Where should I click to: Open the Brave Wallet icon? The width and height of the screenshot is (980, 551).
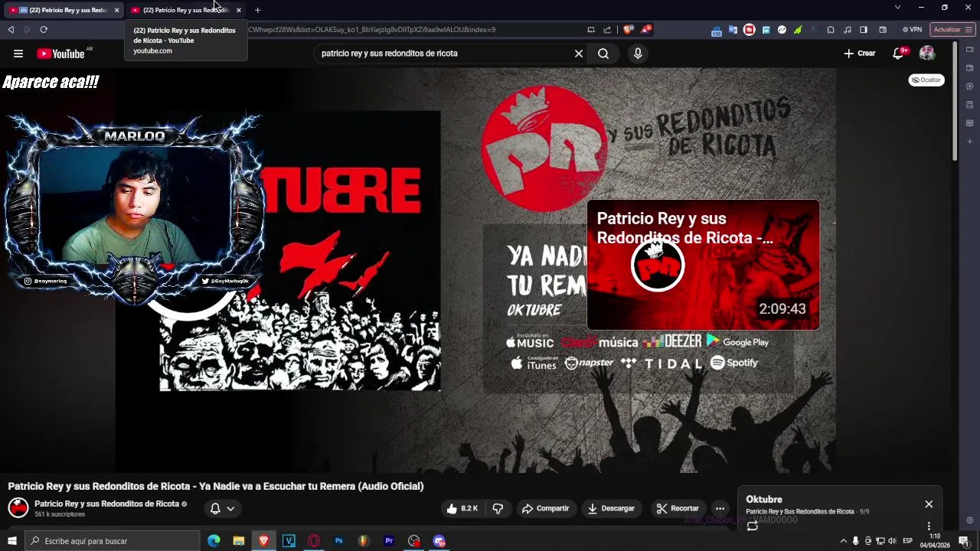[883, 30]
